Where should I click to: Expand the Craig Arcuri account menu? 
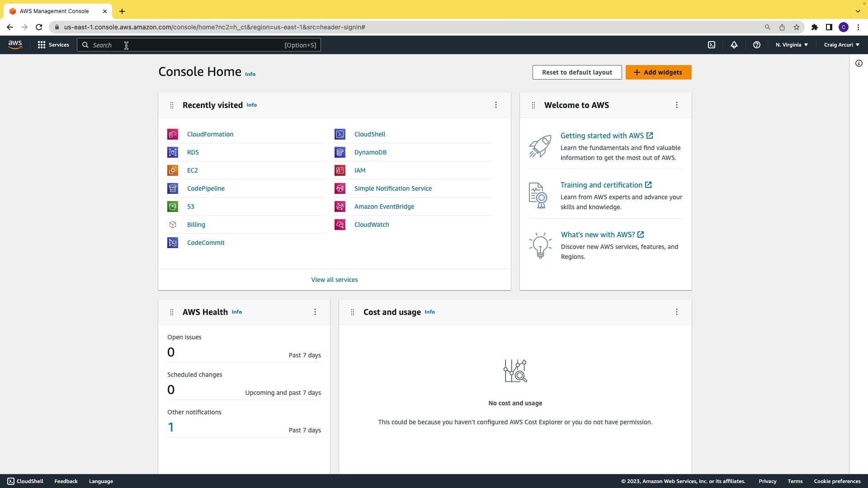(841, 45)
